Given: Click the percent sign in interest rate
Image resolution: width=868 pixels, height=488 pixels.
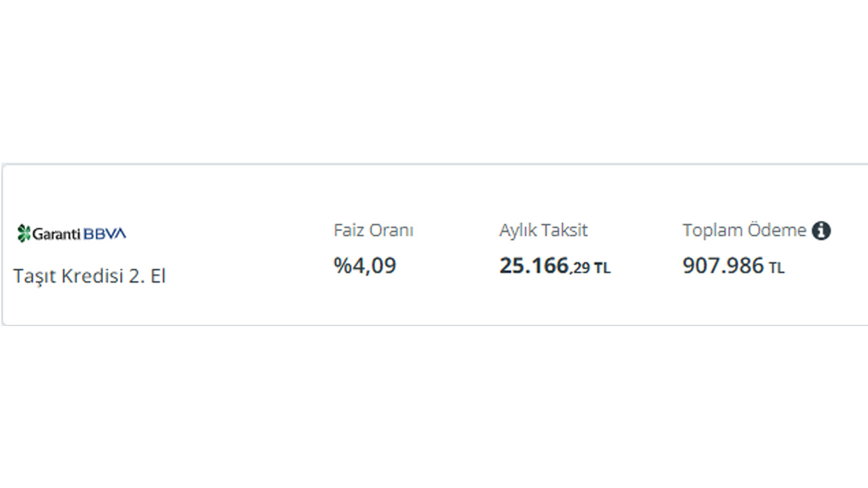Looking at the screenshot, I should click(x=341, y=266).
